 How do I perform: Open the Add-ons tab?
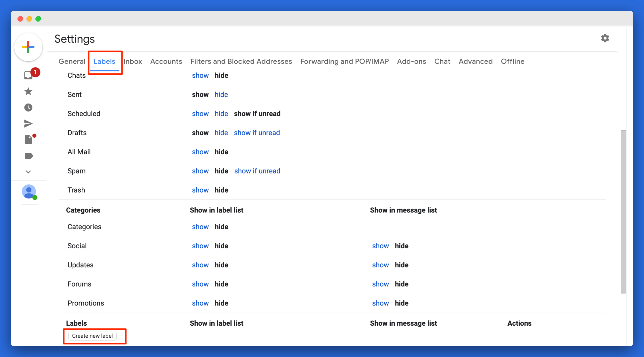(411, 61)
